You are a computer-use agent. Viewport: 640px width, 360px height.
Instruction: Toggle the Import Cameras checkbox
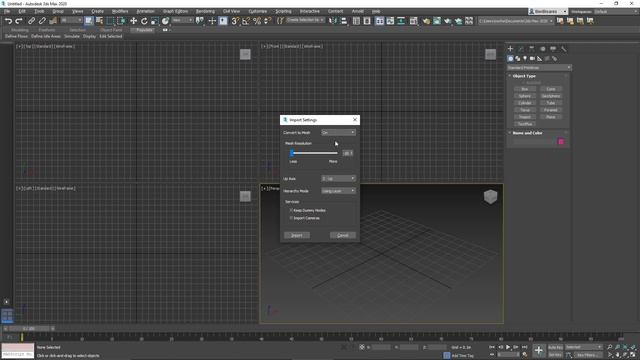click(291, 218)
